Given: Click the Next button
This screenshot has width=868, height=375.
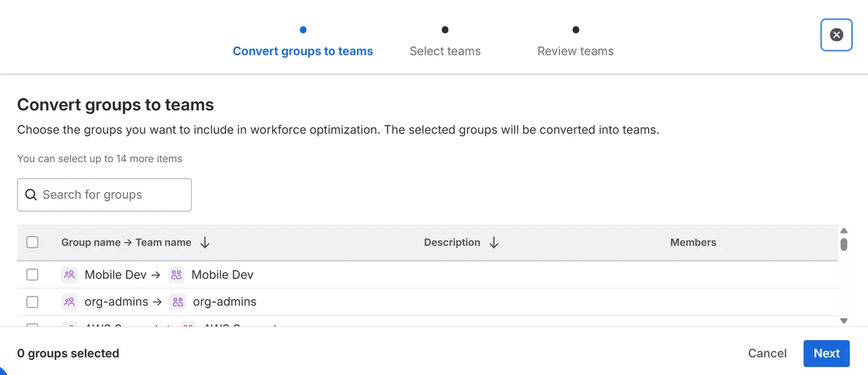Looking at the screenshot, I should point(826,353).
